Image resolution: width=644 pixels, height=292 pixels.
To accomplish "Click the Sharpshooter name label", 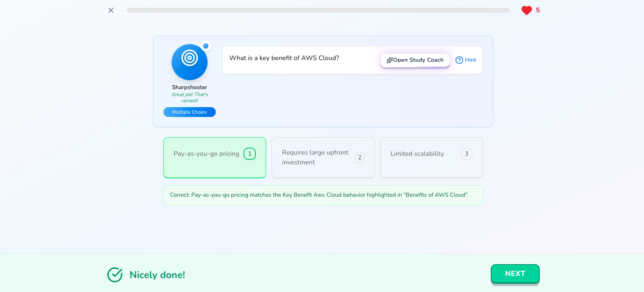I will click(x=190, y=87).
